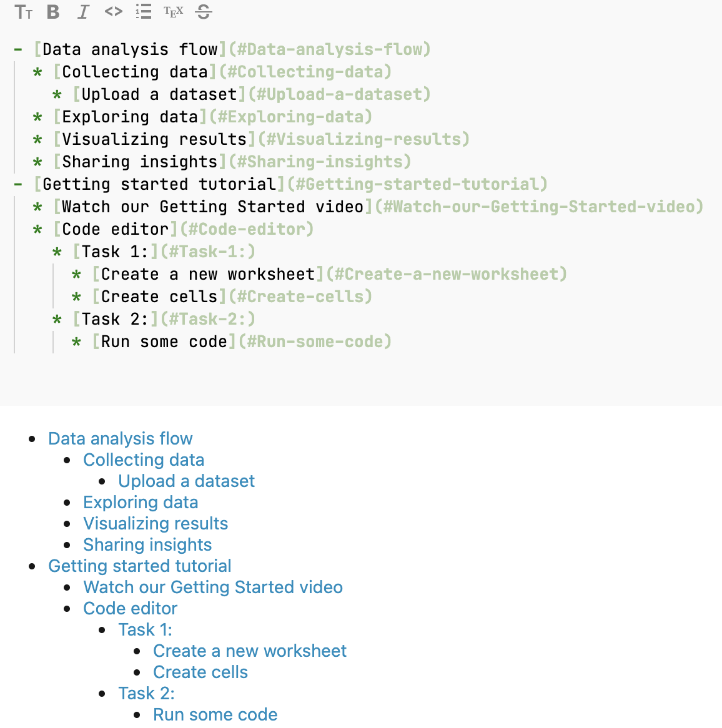
Task: Click the Sharing insights link
Action: (147, 544)
